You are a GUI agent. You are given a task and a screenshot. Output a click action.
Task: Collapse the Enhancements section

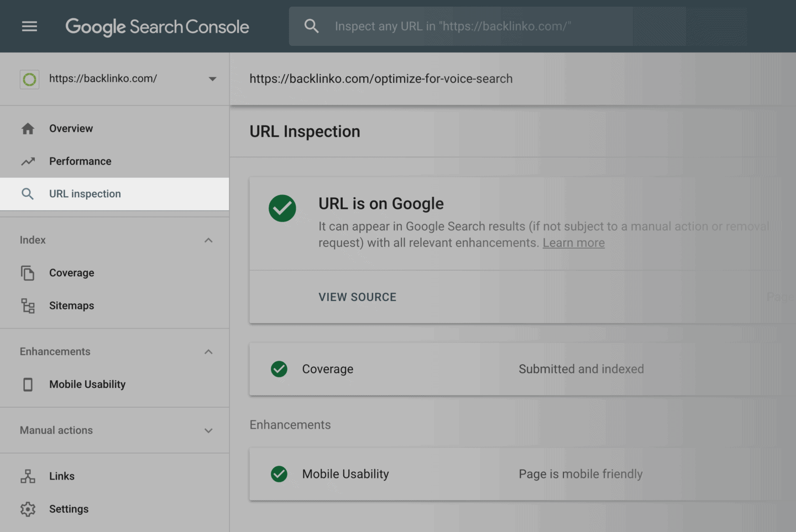tap(208, 351)
